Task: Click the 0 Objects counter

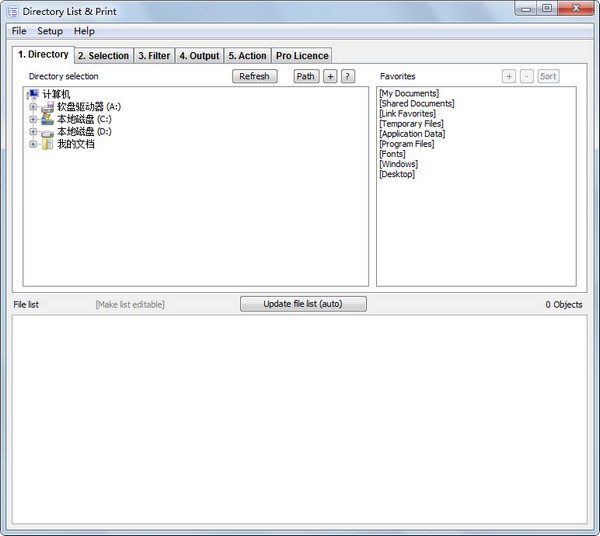Action: (x=564, y=305)
